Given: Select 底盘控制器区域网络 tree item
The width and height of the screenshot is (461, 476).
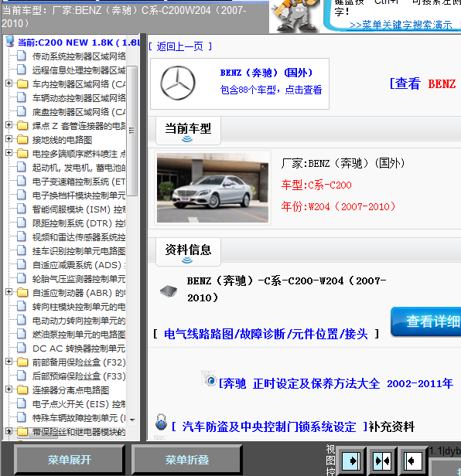Looking at the screenshot, I should coord(79,112).
